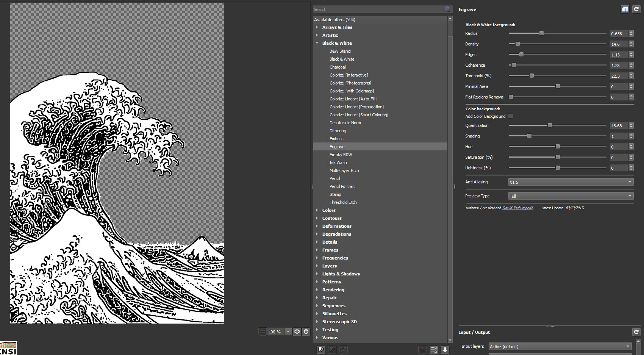Select the Ink Wash filter
The height and width of the screenshot is (355, 644).
tap(338, 163)
